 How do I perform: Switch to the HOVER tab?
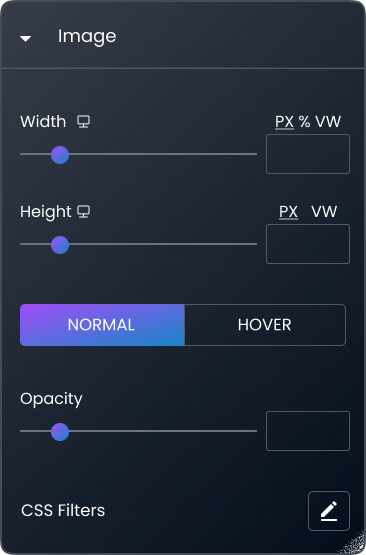(x=265, y=325)
